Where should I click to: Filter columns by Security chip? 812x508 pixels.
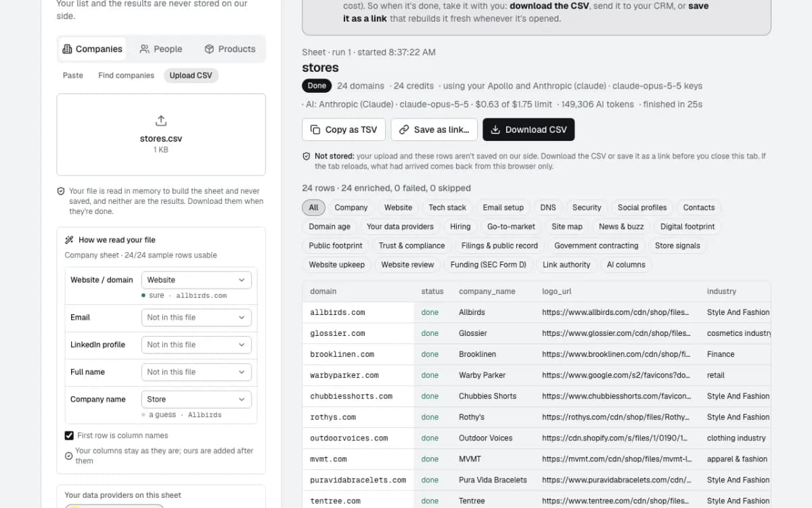(587, 208)
